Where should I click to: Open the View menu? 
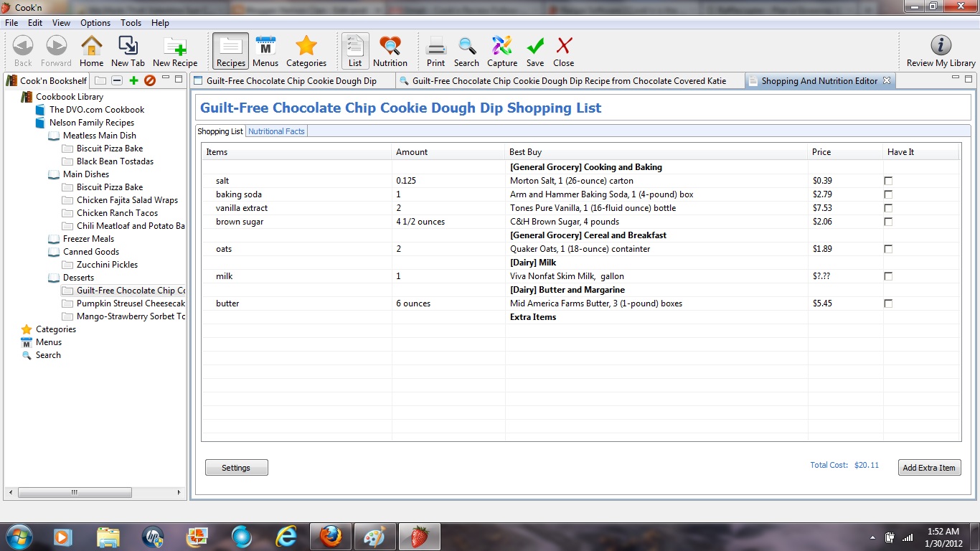point(61,23)
